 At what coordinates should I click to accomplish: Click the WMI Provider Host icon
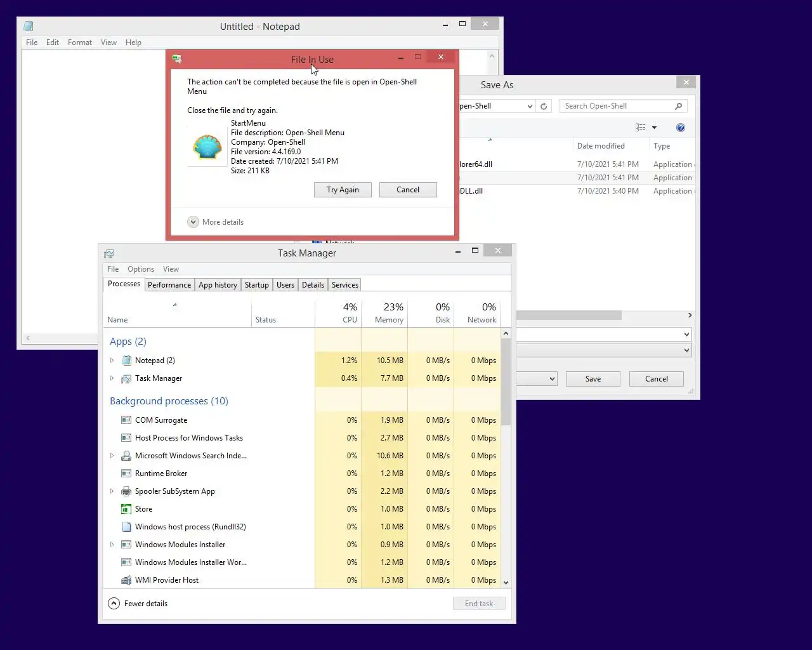click(126, 580)
